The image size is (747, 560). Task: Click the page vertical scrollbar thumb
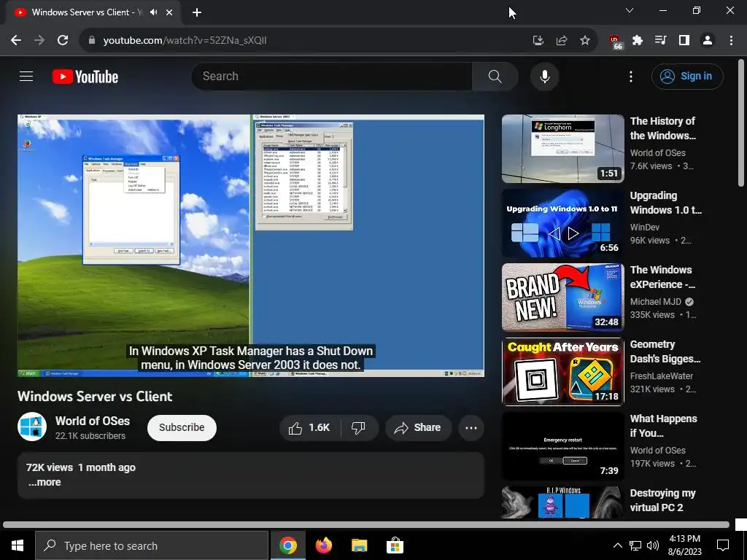pyautogui.click(x=741, y=122)
